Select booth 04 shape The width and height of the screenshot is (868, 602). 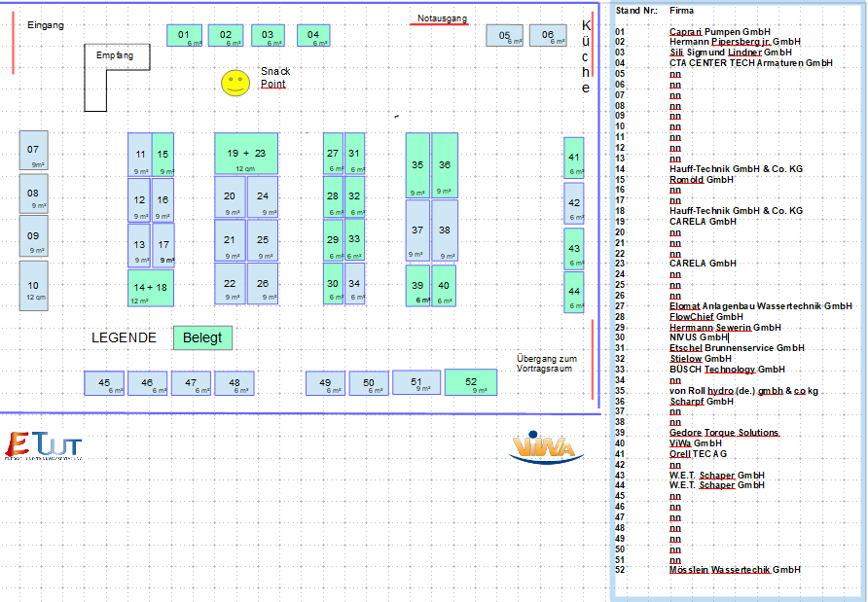coord(313,35)
